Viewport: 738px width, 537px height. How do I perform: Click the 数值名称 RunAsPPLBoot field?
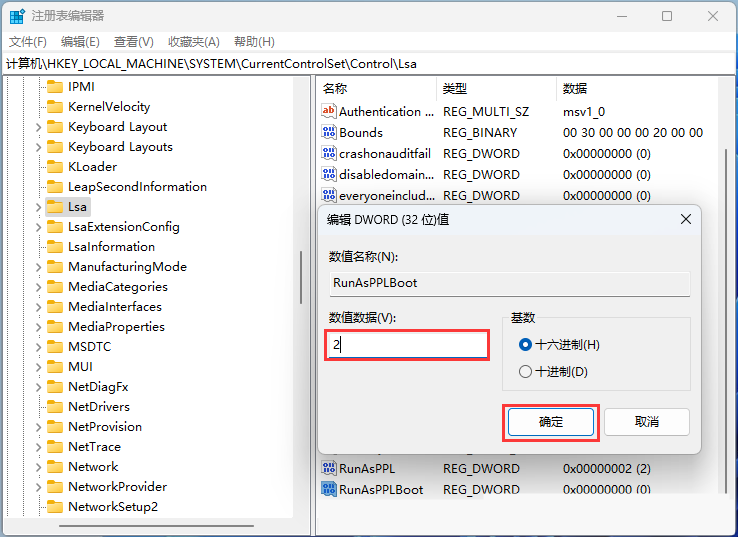(510, 283)
